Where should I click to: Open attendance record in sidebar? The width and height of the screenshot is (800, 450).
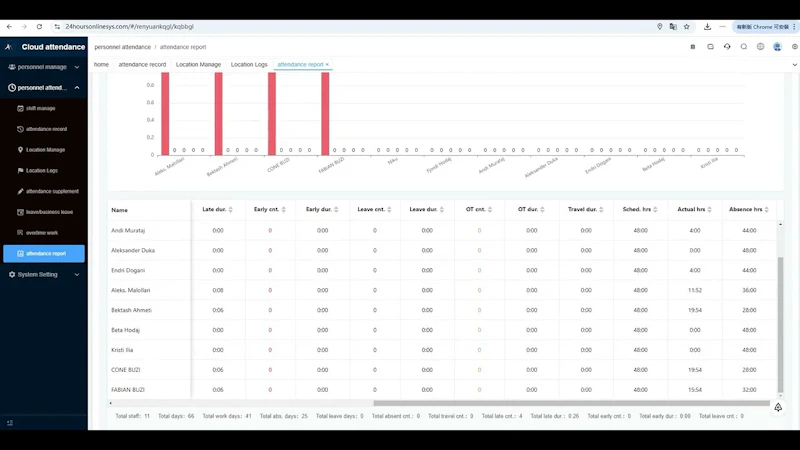[x=43, y=129]
